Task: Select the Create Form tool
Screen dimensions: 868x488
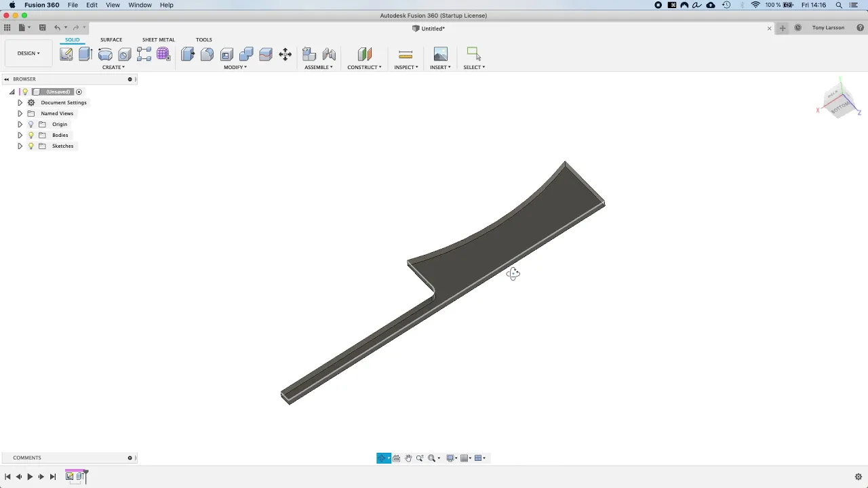Action: (x=163, y=54)
